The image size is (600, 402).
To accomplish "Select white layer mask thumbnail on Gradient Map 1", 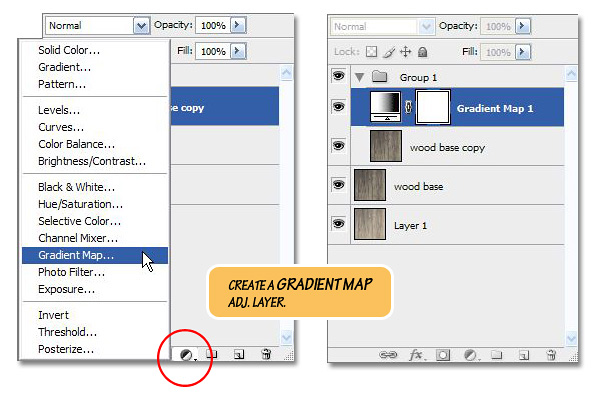I will pyautogui.click(x=433, y=107).
